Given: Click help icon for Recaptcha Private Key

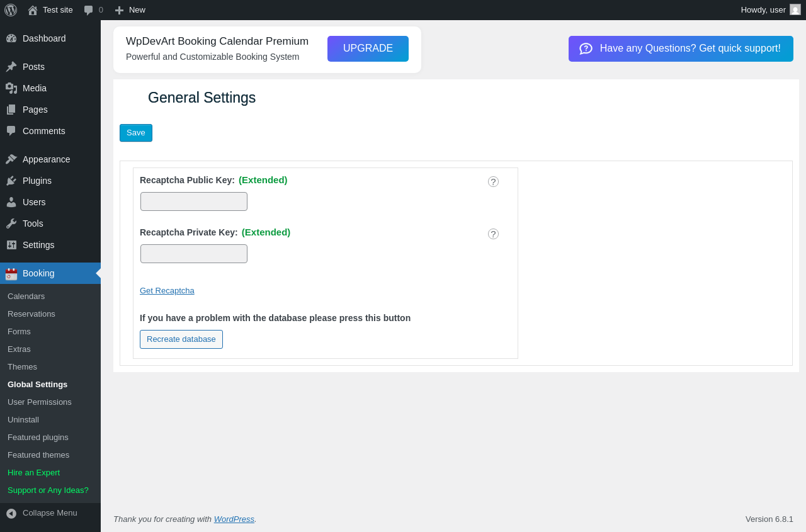Looking at the screenshot, I should click(x=493, y=234).
